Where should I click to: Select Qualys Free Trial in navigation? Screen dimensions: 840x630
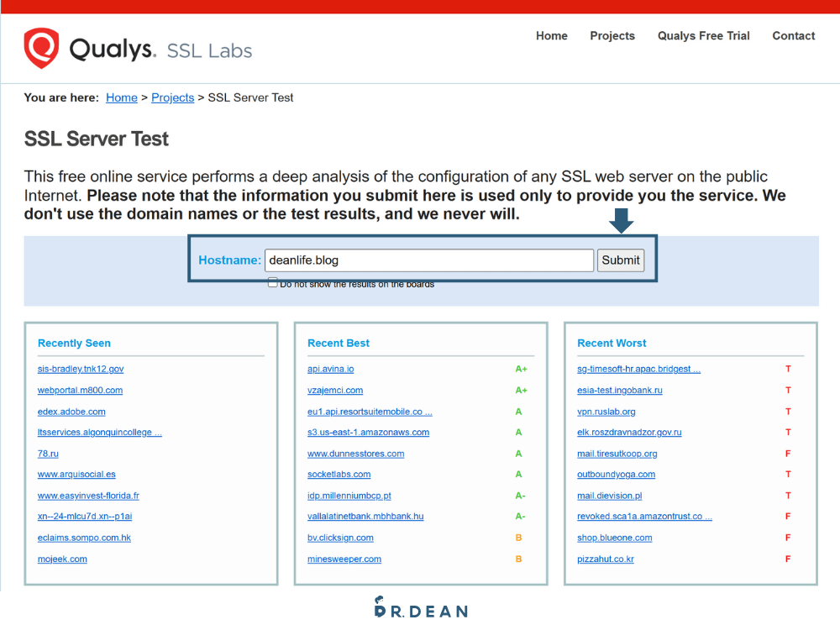point(703,36)
